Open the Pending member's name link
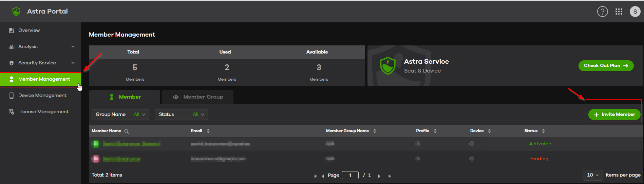Viewport: 644px width, 184px height. tap(121, 159)
